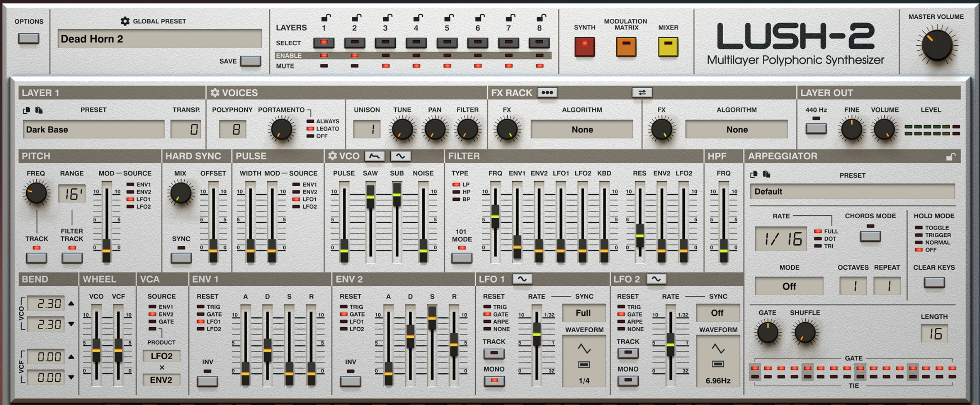The height and width of the screenshot is (405, 980).
Task: Set arpeggiator hold mode to Toggle
Action: click(919, 228)
